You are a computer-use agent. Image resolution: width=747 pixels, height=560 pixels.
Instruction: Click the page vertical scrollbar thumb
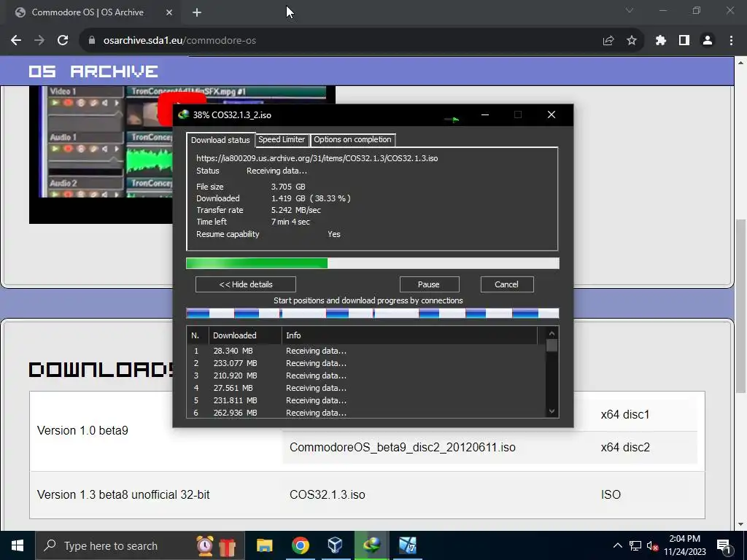pyautogui.click(x=741, y=305)
